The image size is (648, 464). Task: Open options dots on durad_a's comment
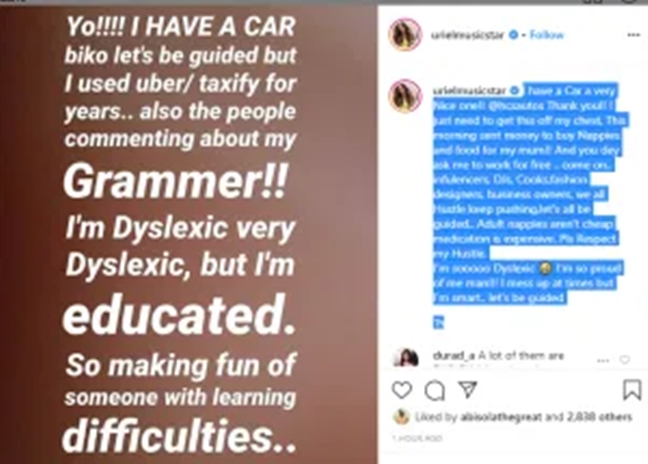[603, 361]
